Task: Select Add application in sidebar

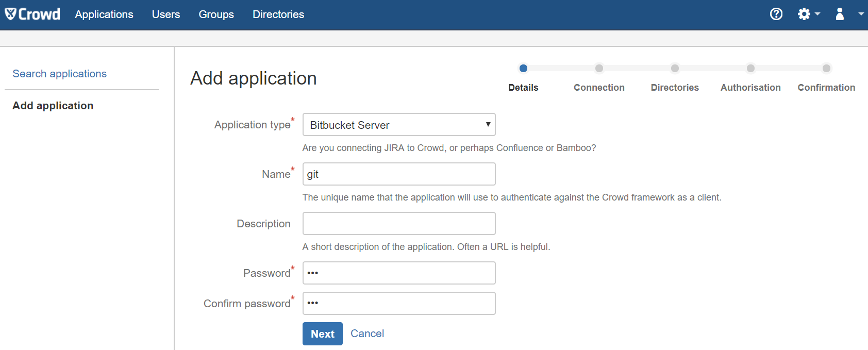Action: tap(53, 106)
